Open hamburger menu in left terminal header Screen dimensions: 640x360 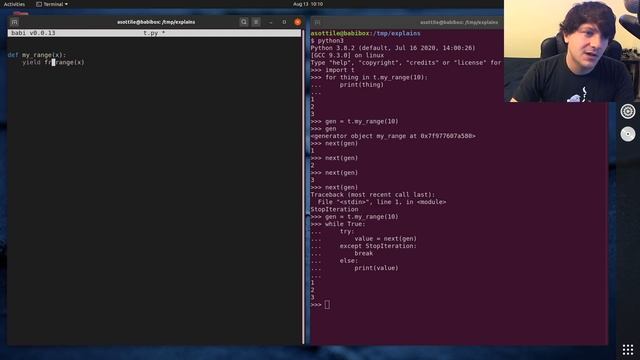click(x=256, y=22)
